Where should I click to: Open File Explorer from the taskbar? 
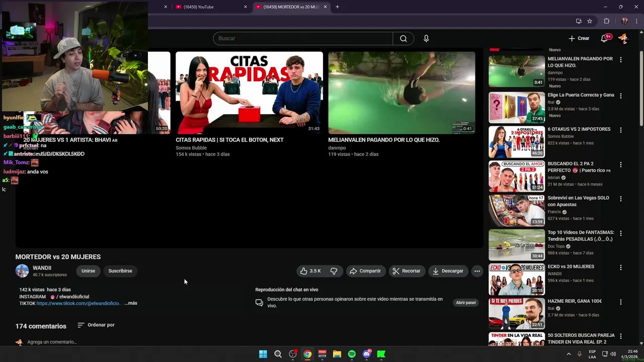[x=337, y=354]
